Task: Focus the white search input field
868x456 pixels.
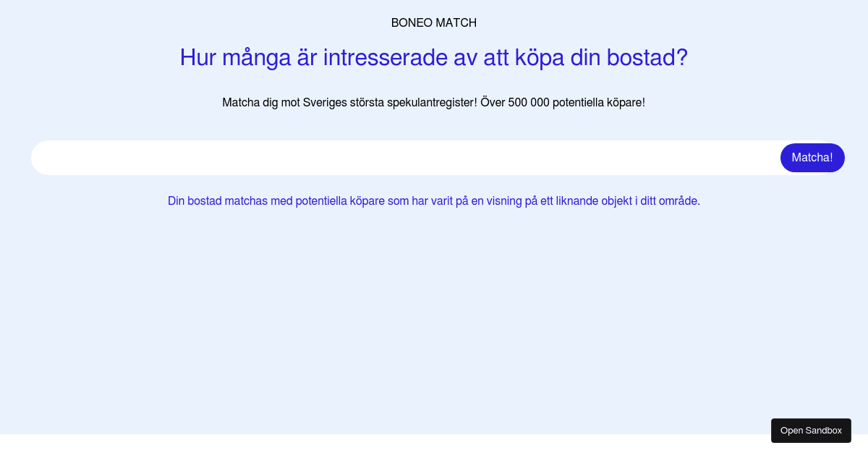Action: click(x=405, y=158)
